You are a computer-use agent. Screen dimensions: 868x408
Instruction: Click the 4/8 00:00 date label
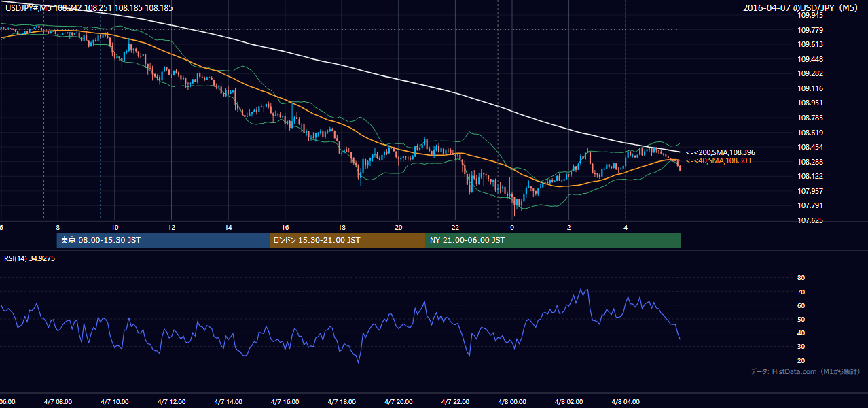[512, 402]
